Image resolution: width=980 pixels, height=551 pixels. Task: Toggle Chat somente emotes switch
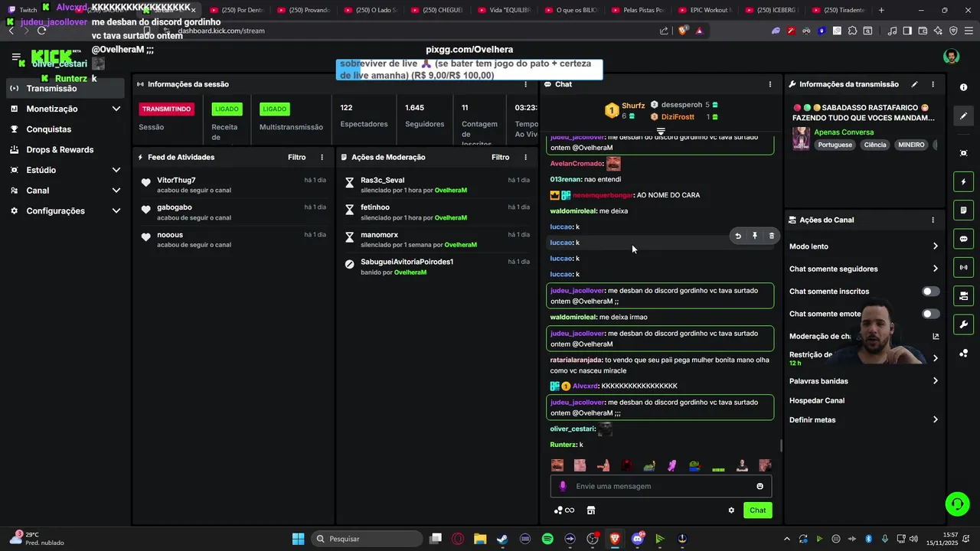click(930, 314)
